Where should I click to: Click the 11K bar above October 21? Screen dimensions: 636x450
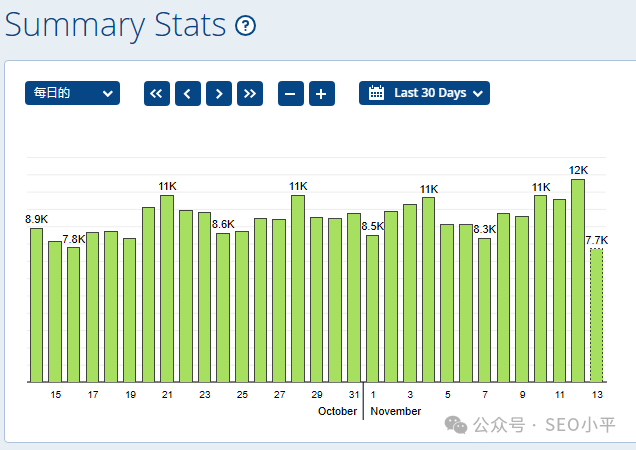[x=167, y=289]
